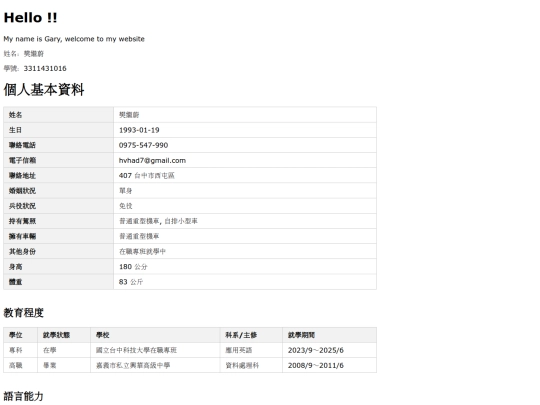Click the period 2023/9~2025/6

pos(316,350)
